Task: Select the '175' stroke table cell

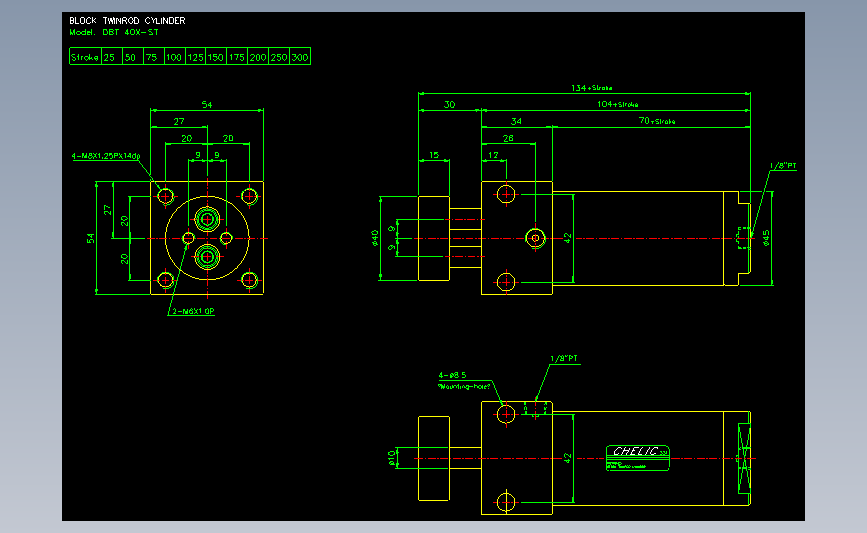Action: click(237, 56)
